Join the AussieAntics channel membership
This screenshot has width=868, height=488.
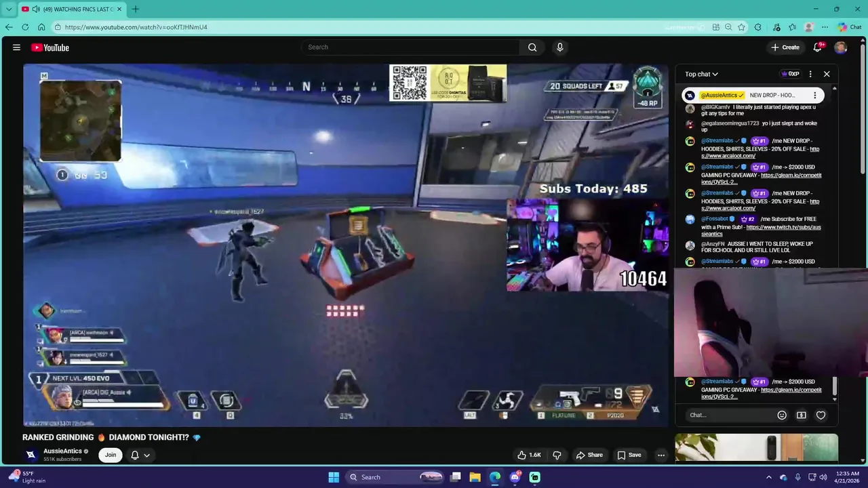111,455
